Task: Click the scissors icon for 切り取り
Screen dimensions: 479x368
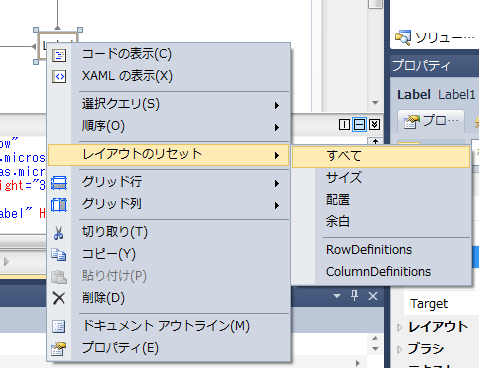Action: pyautogui.click(x=59, y=233)
